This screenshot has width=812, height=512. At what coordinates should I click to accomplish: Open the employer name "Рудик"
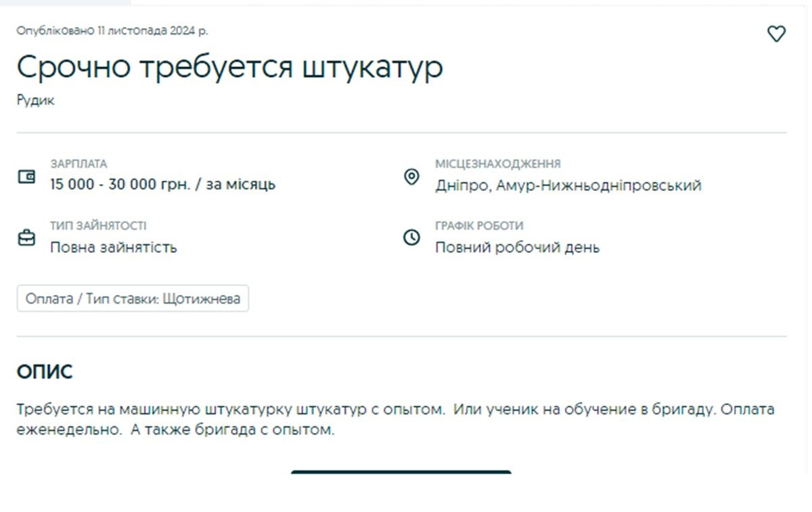tap(35, 101)
